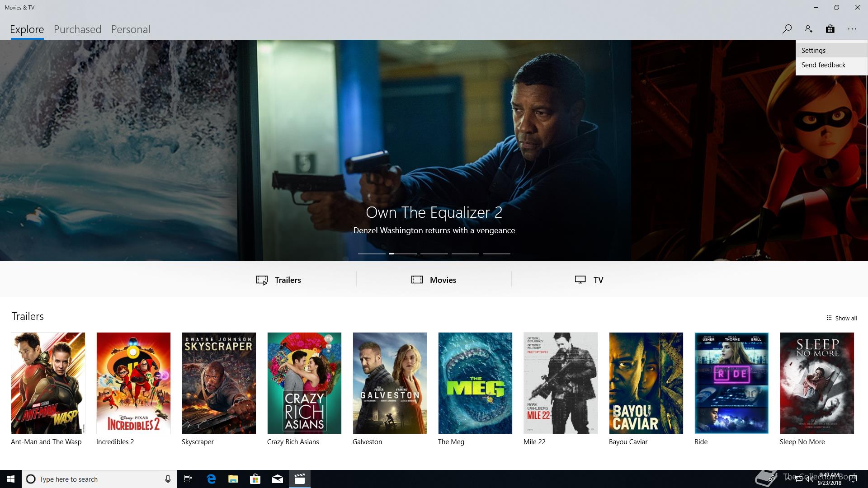The image size is (868, 488).
Task: Open Skyscraper trailer poster
Action: coord(219,383)
